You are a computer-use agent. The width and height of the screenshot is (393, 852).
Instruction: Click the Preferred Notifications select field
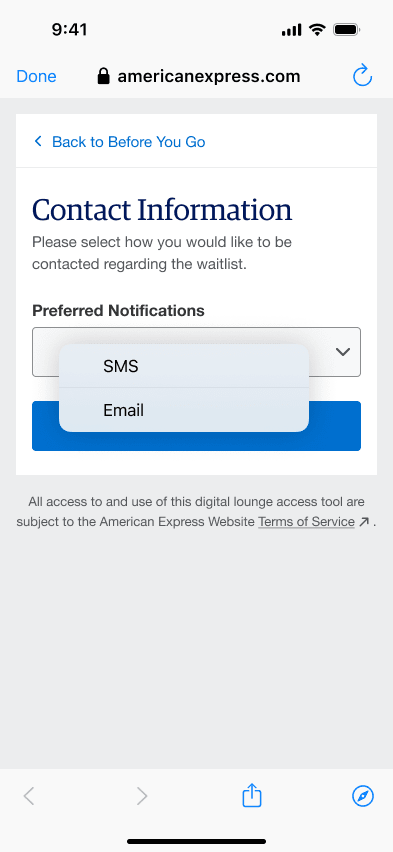196,352
